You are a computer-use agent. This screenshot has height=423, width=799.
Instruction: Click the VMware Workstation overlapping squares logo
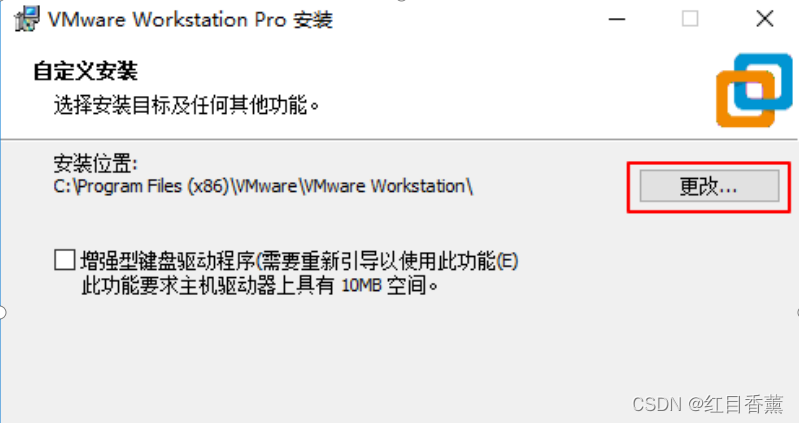coord(754,90)
